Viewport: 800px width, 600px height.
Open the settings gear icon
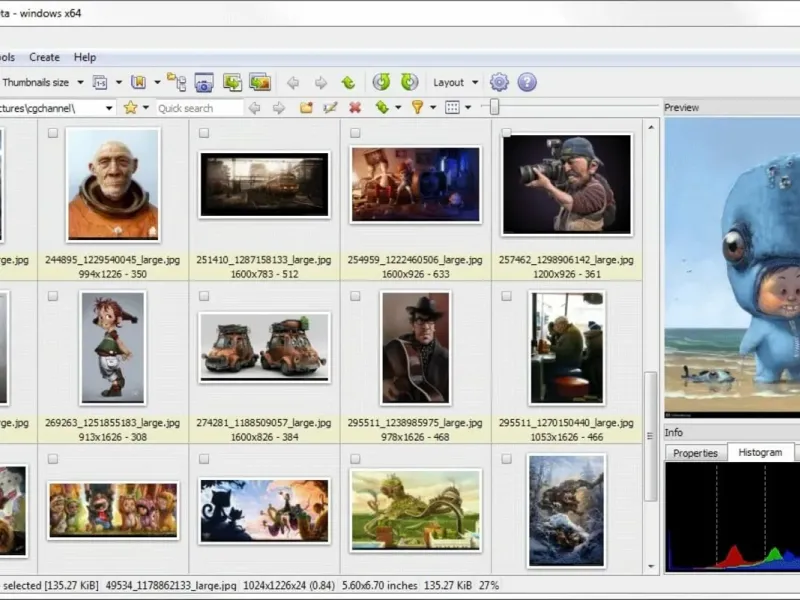[499, 82]
